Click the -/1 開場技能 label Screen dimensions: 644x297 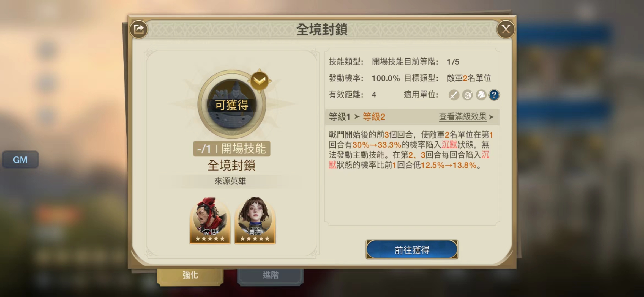click(232, 149)
